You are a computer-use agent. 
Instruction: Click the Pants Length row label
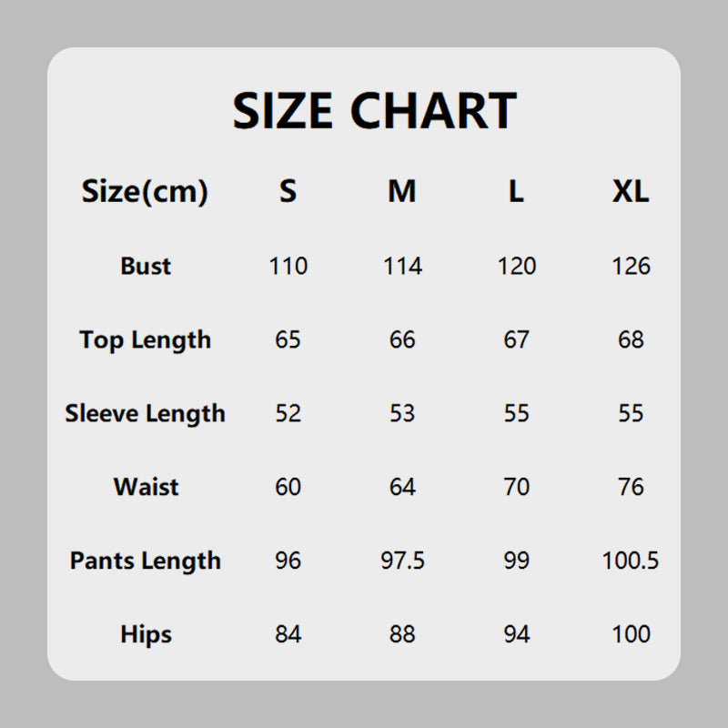click(x=145, y=561)
